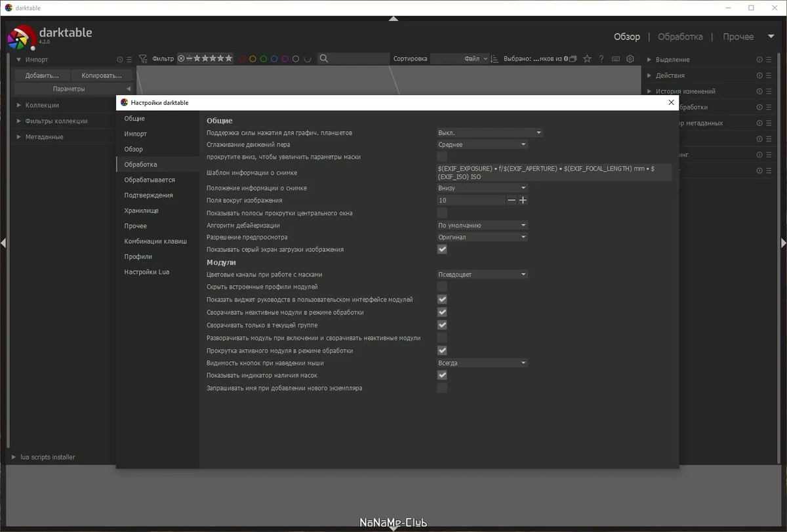Decrease Поля вокруг изображения with minus
The width and height of the screenshot is (787, 532).
512,200
